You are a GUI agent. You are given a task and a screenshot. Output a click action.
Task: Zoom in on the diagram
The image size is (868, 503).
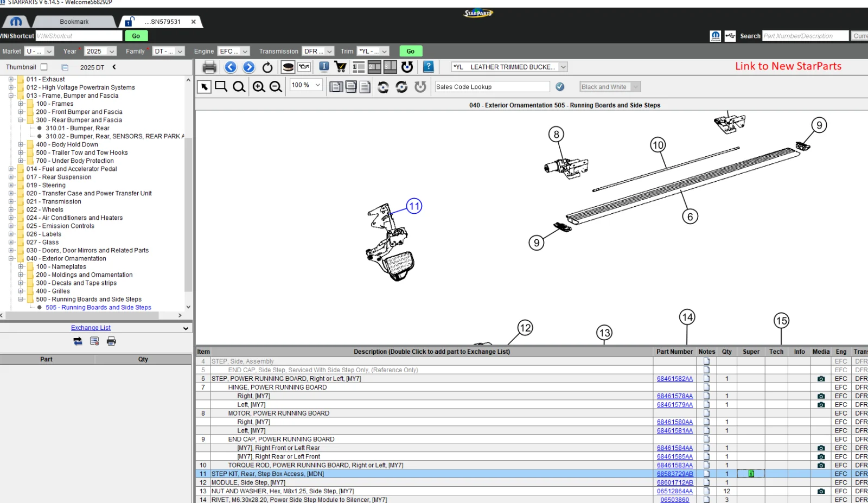tap(259, 87)
